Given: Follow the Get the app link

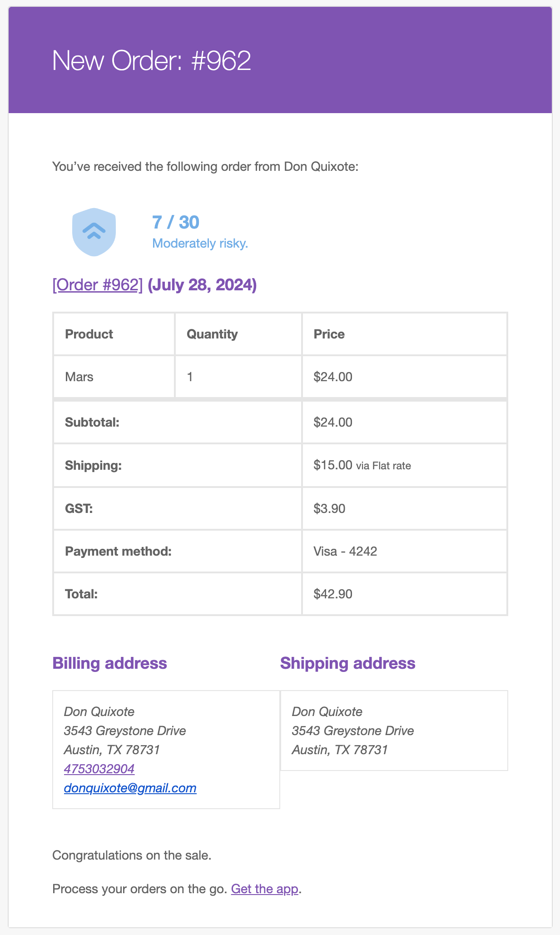Looking at the screenshot, I should [x=265, y=889].
